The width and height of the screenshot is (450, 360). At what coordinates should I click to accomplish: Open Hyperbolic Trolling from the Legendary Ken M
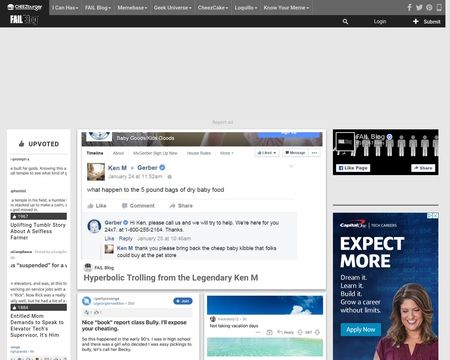coord(171,278)
